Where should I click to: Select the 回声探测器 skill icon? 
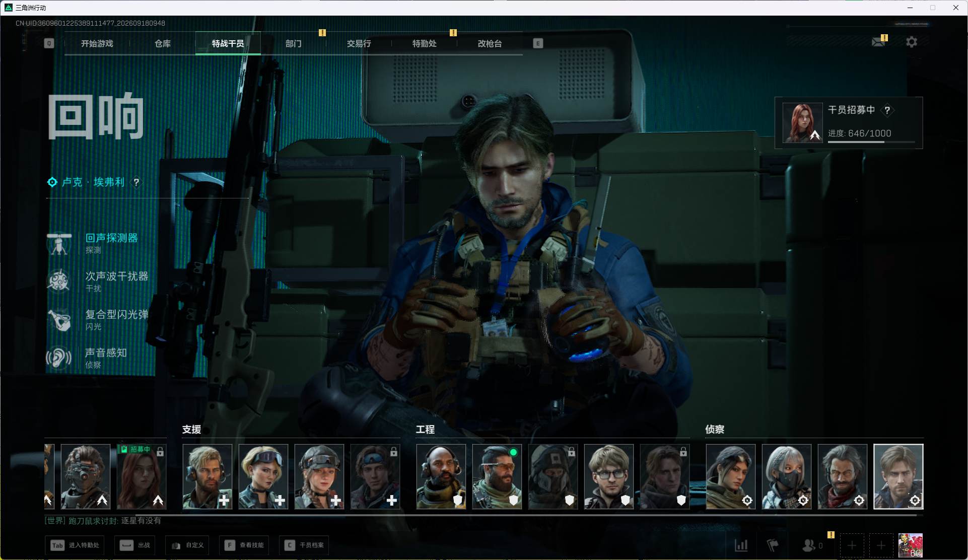(x=59, y=244)
